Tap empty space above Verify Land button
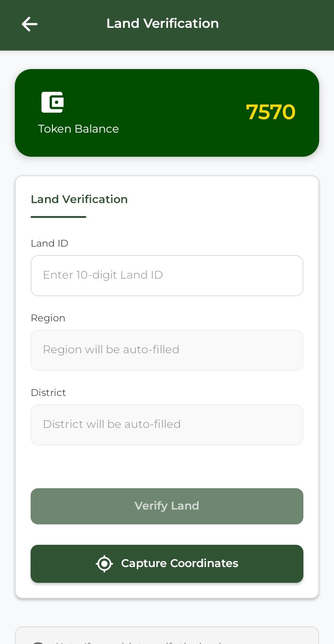The width and height of the screenshot is (334, 644). (167, 467)
